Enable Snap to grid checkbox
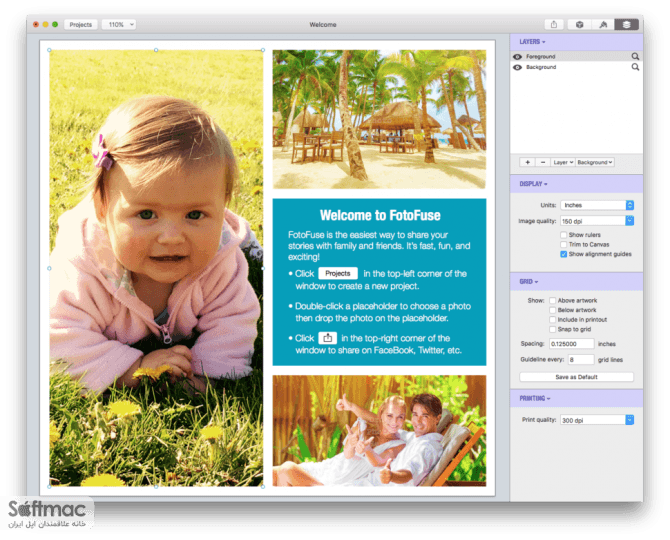The image size is (670, 540). pyautogui.click(x=552, y=329)
